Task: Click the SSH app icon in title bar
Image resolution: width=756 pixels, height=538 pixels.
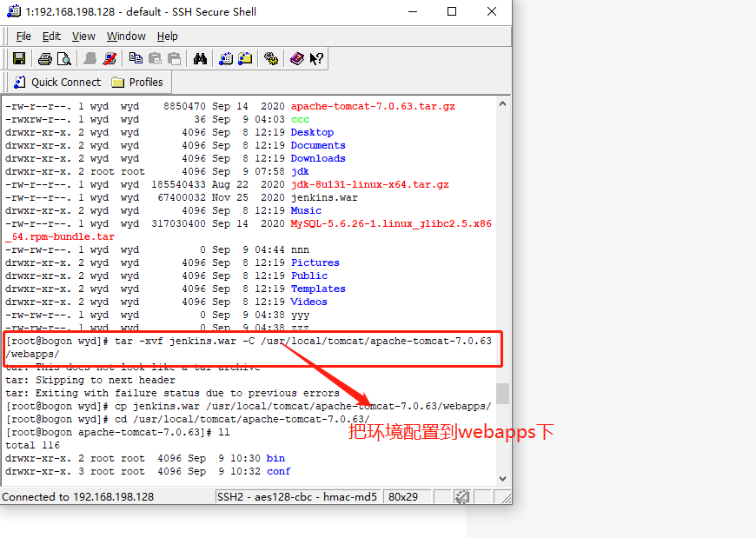Action: [14, 11]
